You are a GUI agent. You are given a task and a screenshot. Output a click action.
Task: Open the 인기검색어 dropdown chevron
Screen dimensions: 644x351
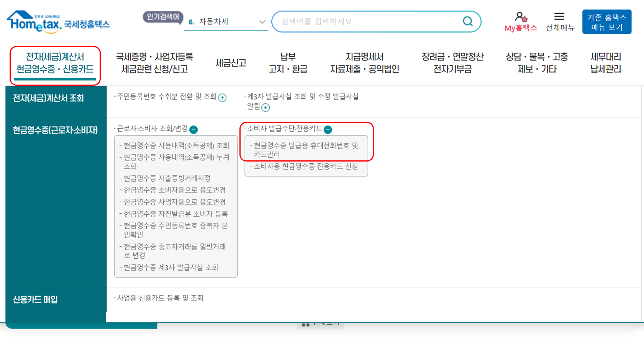pyautogui.click(x=262, y=22)
